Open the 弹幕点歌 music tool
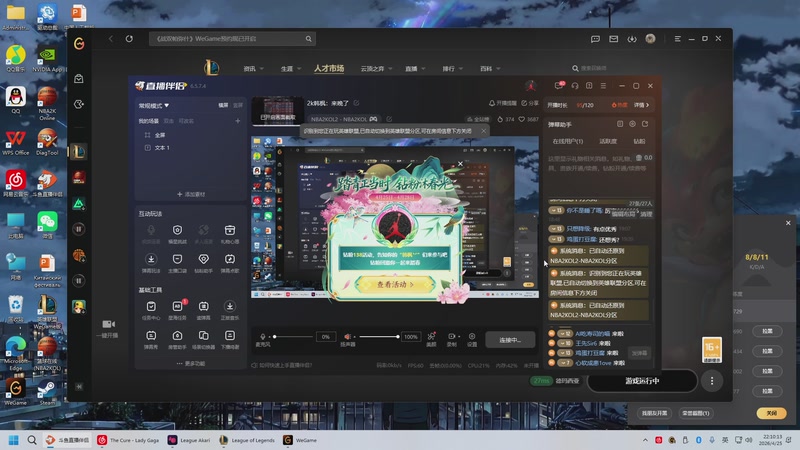 click(230, 263)
